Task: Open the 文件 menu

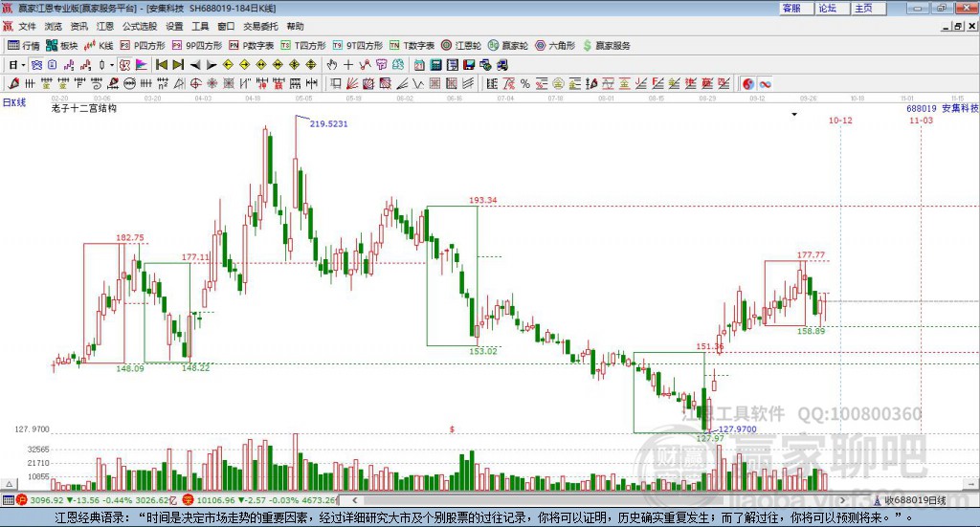Action: (27, 26)
